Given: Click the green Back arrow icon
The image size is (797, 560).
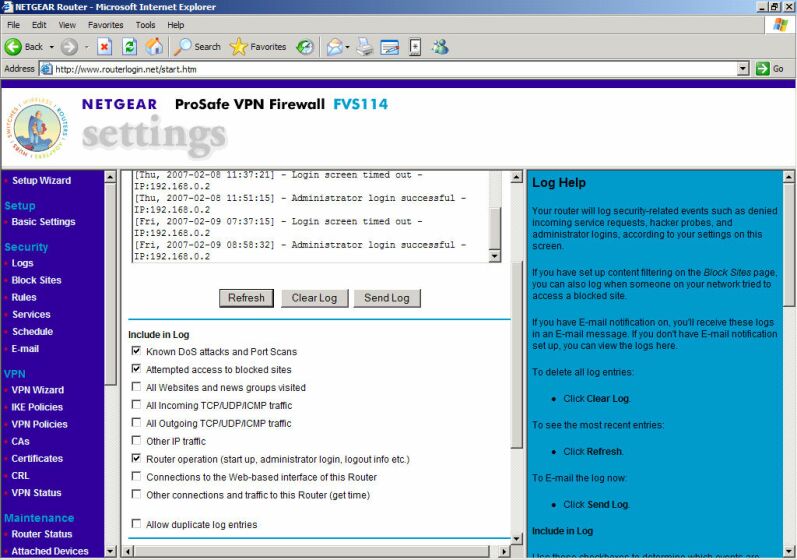Looking at the screenshot, I should click(x=13, y=47).
